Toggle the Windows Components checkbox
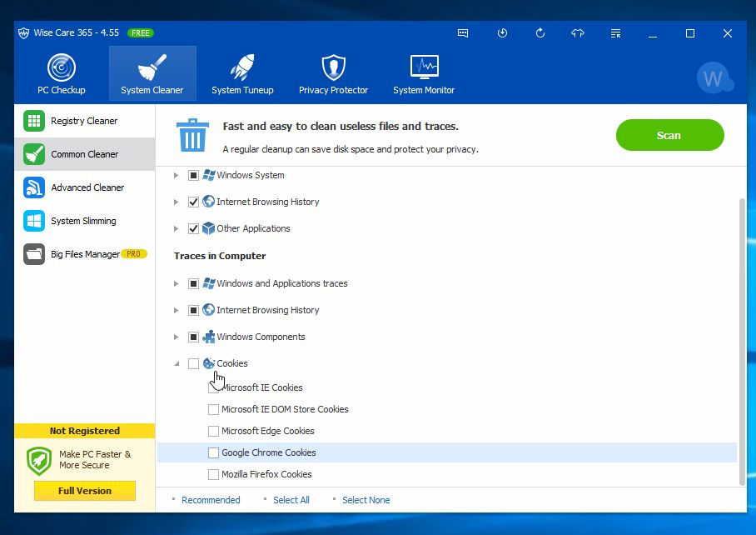The width and height of the screenshot is (756, 535). coord(193,337)
